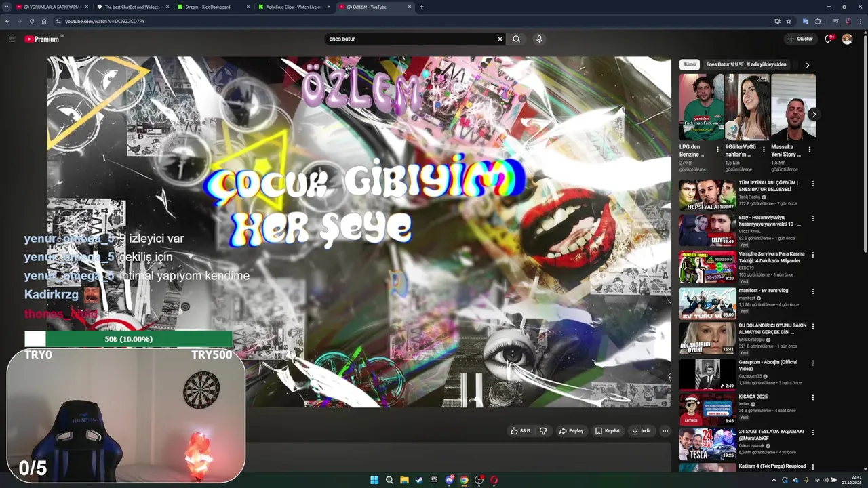This screenshot has width=868, height=488.
Task: Open the browser extensions puzzle icon
Action: click(x=818, y=21)
